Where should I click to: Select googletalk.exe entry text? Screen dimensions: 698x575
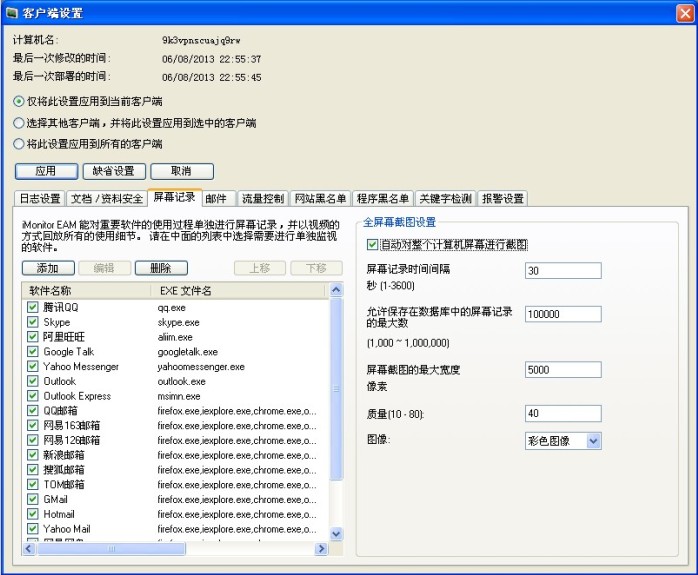[187, 352]
